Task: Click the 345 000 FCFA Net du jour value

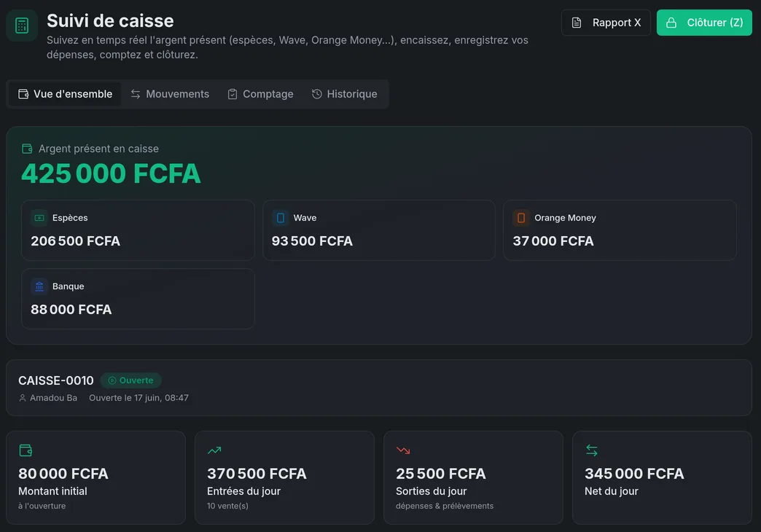Action: pos(634,474)
